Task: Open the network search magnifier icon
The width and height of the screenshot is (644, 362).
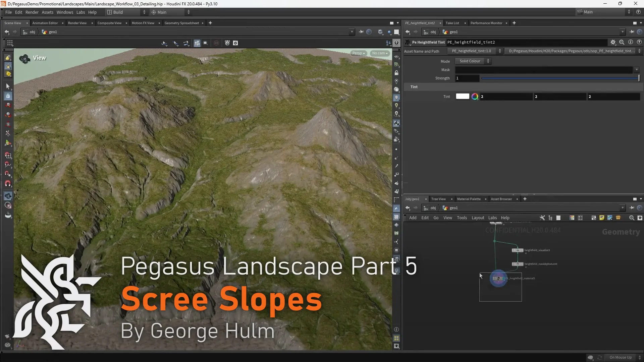Action: [631, 218]
